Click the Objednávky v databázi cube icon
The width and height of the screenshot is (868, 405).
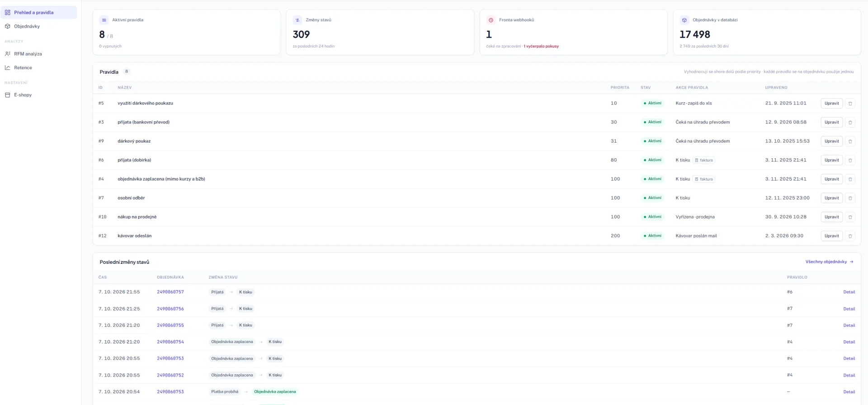pyautogui.click(x=684, y=20)
